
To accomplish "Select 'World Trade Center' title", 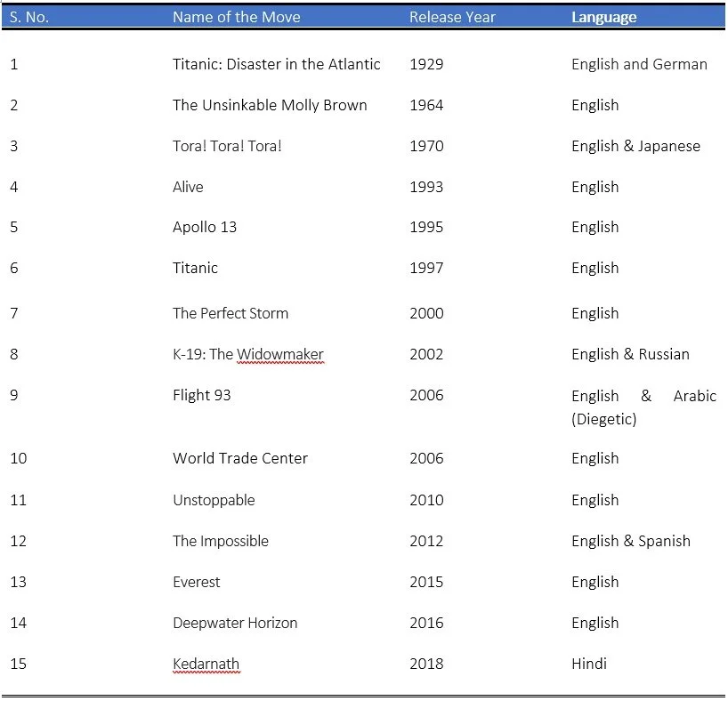I will 240,458.
